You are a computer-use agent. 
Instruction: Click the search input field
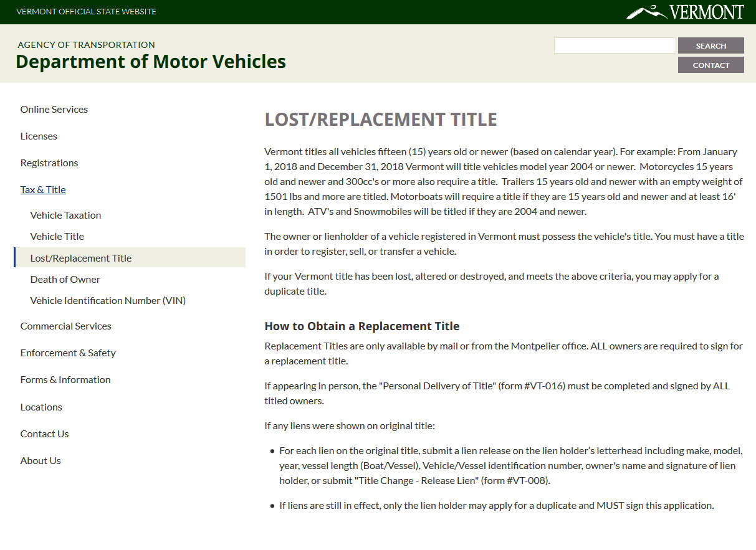pyautogui.click(x=615, y=45)
